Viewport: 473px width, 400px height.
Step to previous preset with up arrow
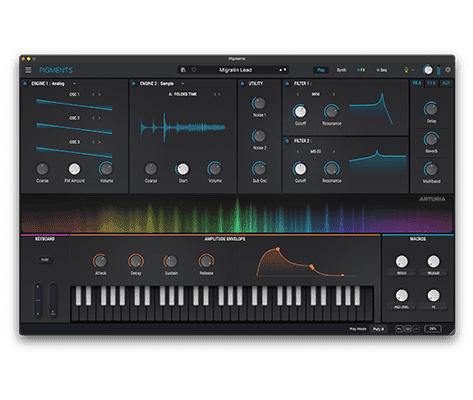coord(280,70)
